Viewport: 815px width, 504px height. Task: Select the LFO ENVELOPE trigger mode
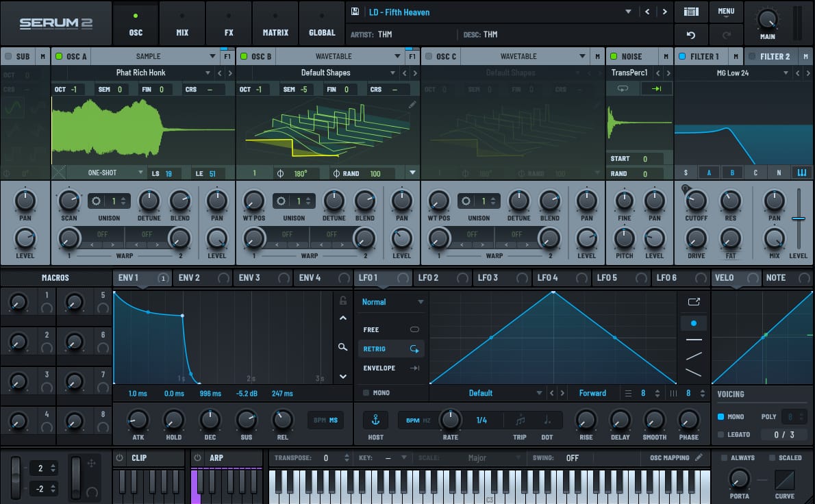[391, 368]
